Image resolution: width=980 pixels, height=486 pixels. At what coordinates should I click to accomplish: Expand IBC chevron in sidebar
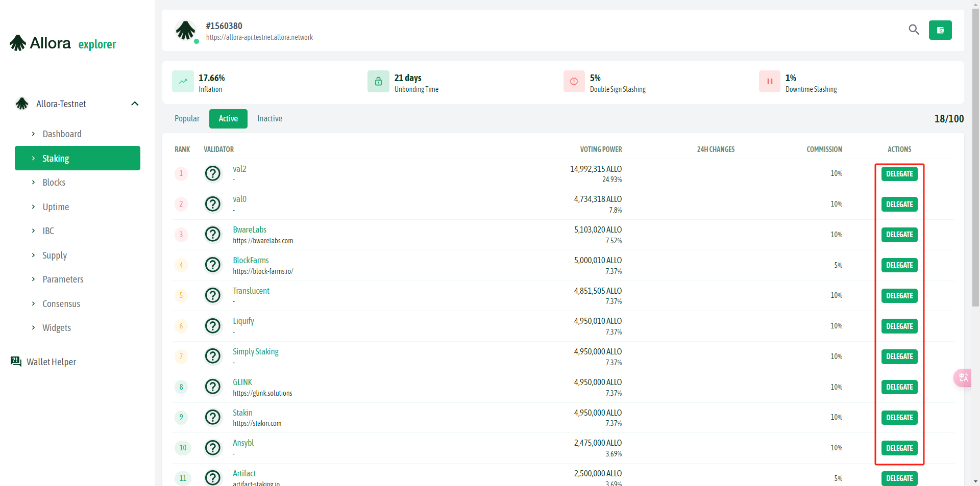33,231
